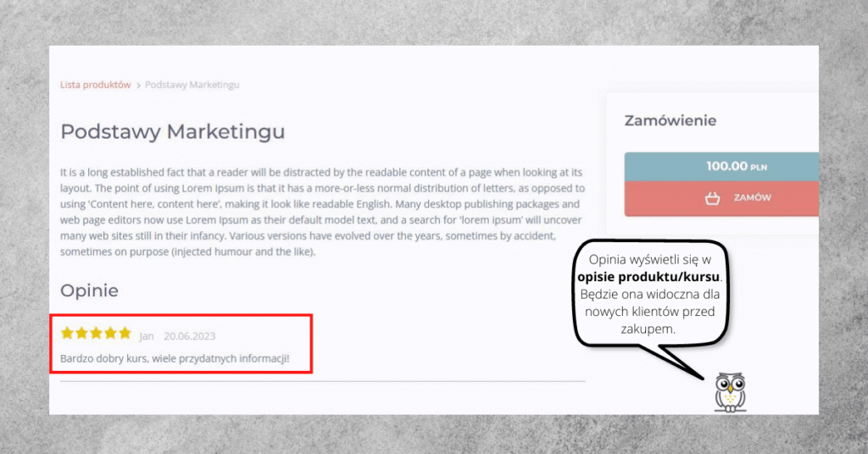Viewport: 868px width, 454px height.
Task: Click the Podstawy Marketingu page title
Action: (x=173, y=132)
